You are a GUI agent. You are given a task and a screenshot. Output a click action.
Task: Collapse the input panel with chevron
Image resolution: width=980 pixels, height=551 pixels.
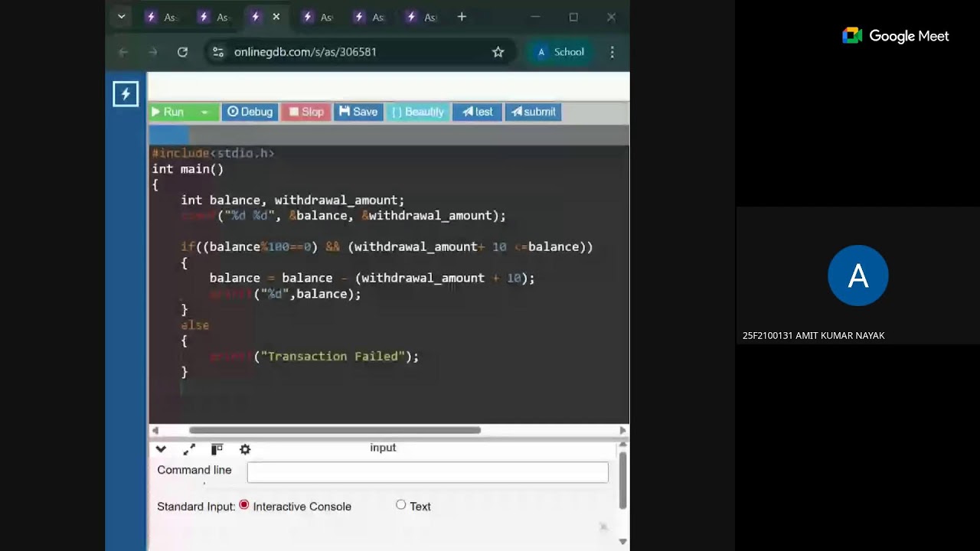tap(161, 449)
